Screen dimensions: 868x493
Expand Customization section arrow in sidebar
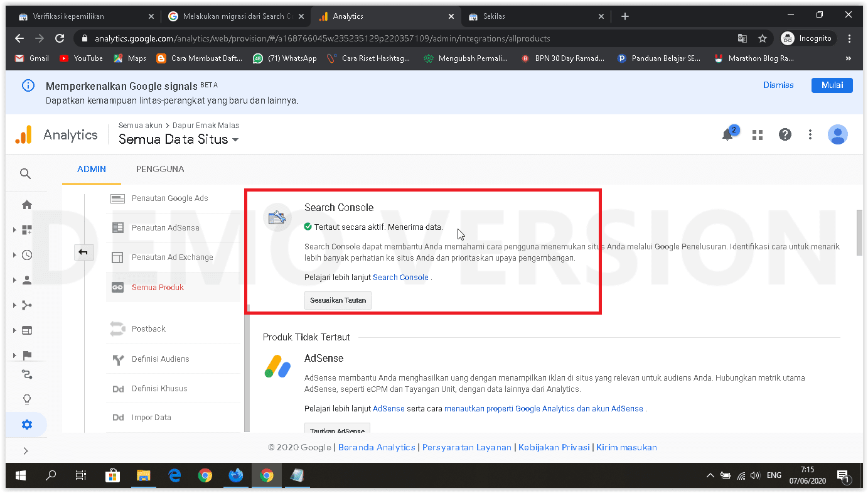click(14, 230)
